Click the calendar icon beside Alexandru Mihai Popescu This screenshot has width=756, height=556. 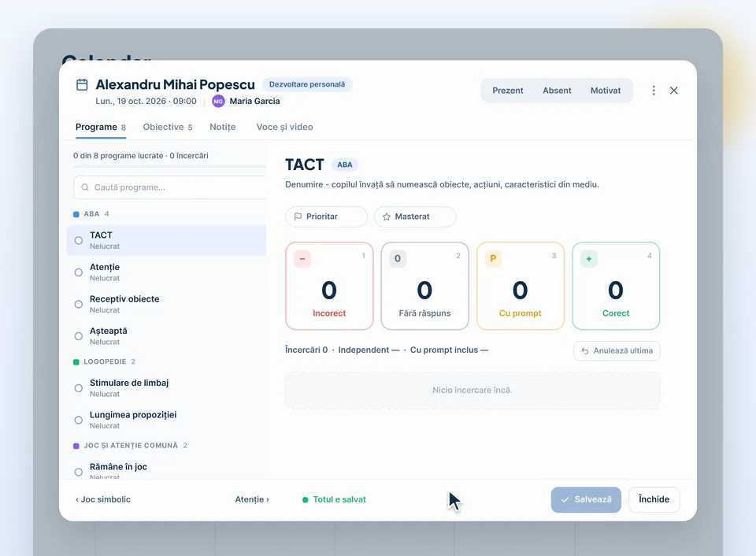(82, 85)
